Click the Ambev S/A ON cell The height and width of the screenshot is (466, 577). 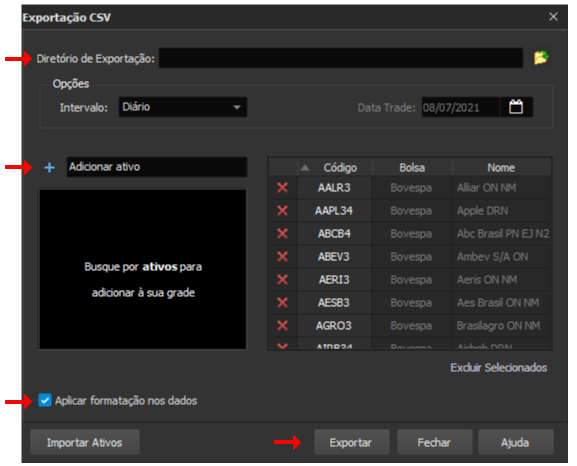click(x=501, y=256)
